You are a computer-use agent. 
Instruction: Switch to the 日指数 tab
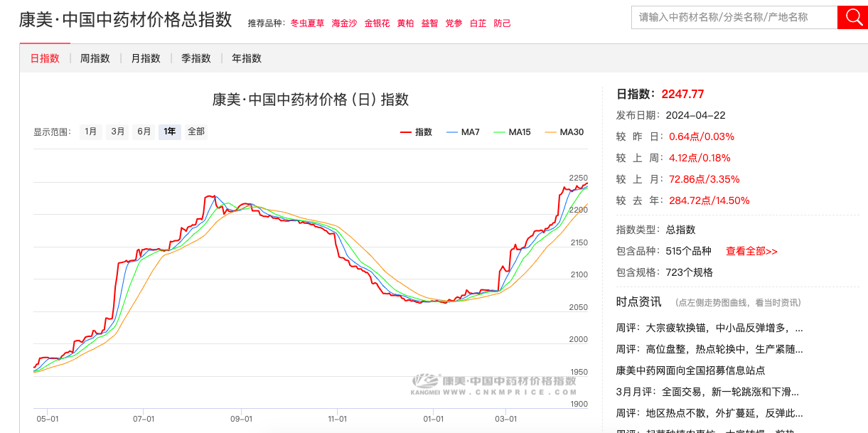point(45,58)
